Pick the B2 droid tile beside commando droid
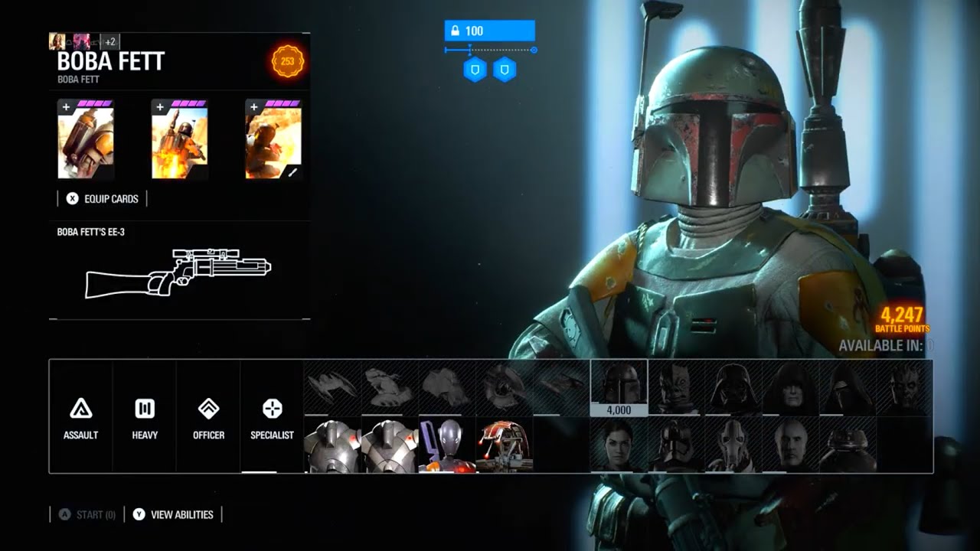This screenshot has height=551, width=980. (389, 445)
